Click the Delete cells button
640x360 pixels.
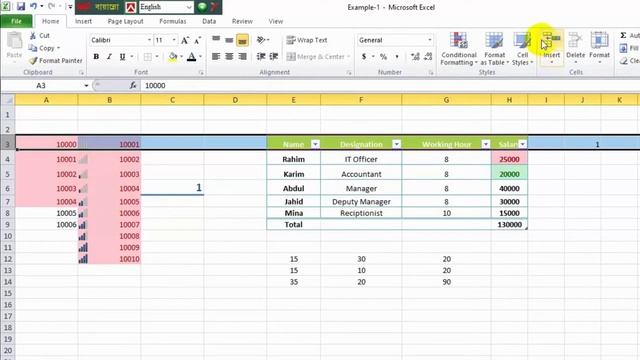pyautogui.click(x=576, y=48)
